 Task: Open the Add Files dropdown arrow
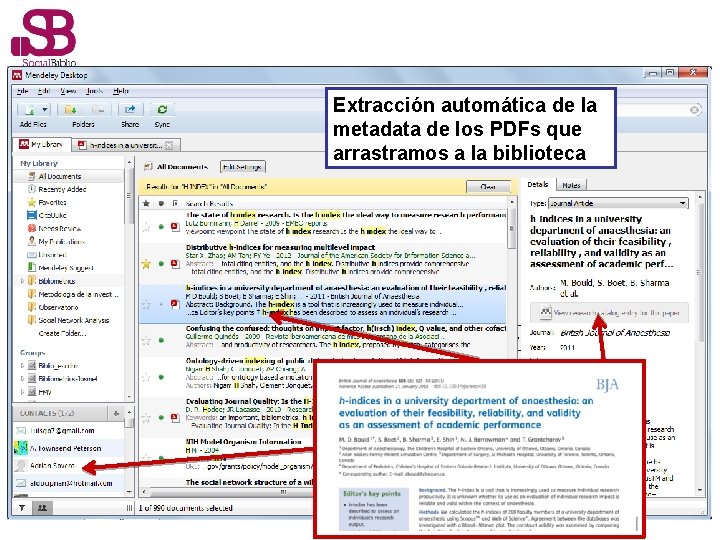[45, 110]
